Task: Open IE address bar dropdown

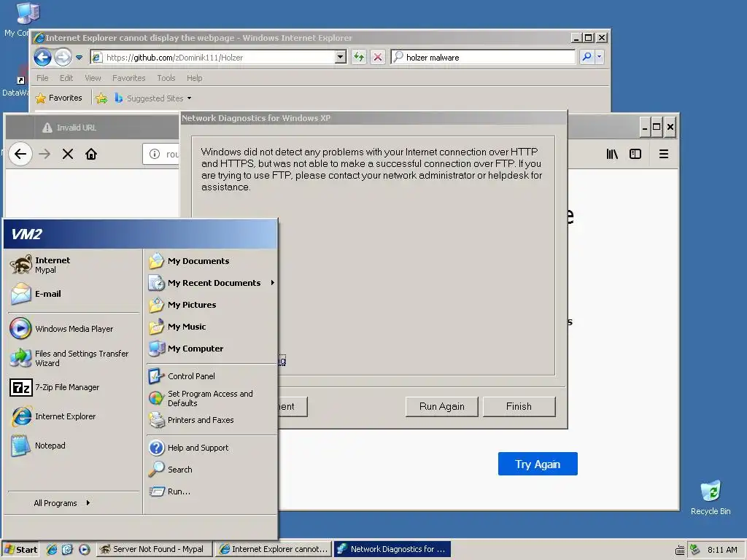Action: 340,57
